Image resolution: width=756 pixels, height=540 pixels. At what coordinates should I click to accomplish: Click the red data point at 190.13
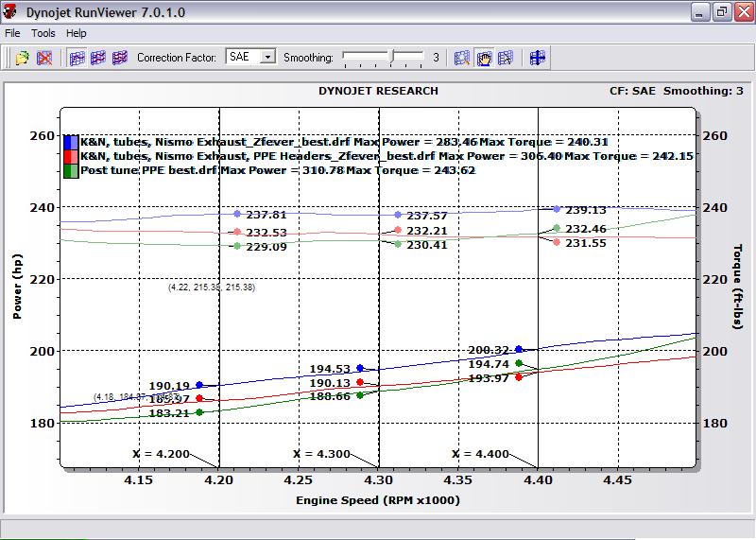pos(360,382)
